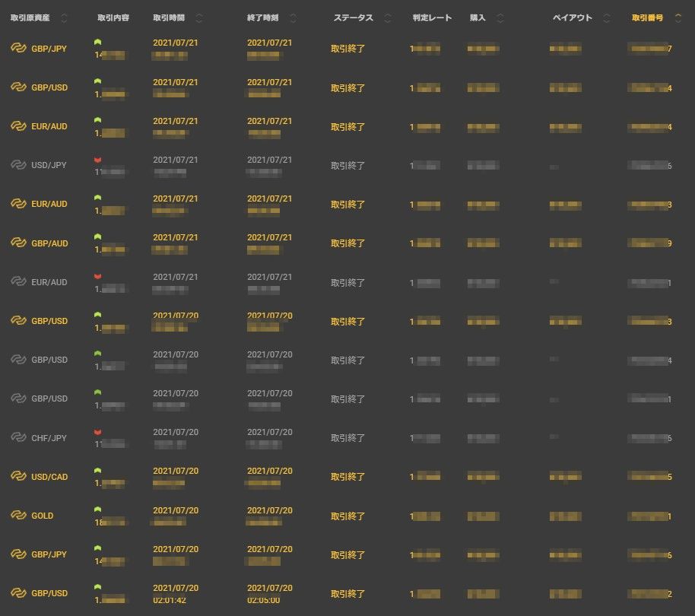The width and height of the screenshot is (695, 616).
Task: Click the GBP/AUD asset icon
Action: pyautogui.click(x=18, y=243)
